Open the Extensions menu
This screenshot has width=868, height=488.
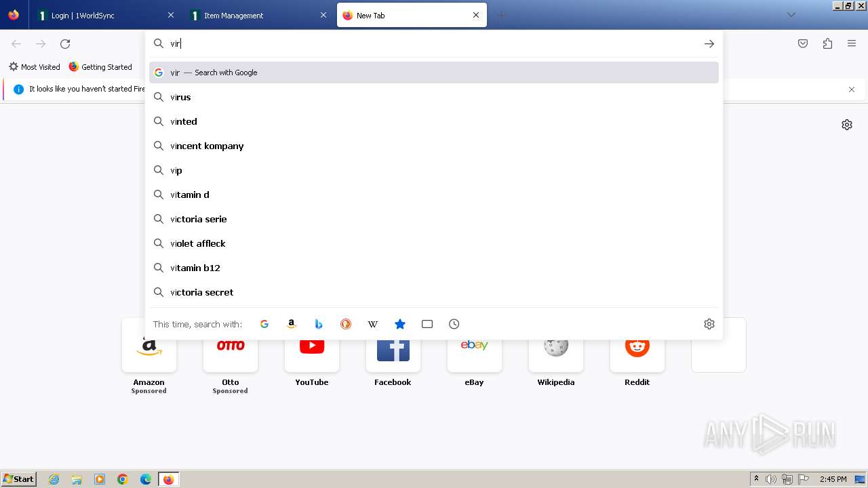point(827,43)
